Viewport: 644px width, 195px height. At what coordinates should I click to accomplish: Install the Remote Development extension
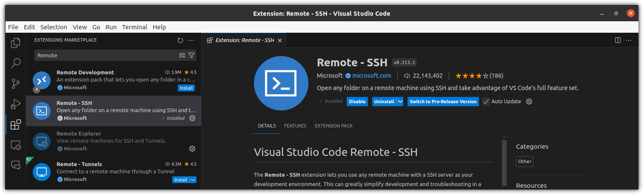click(186, 88)
